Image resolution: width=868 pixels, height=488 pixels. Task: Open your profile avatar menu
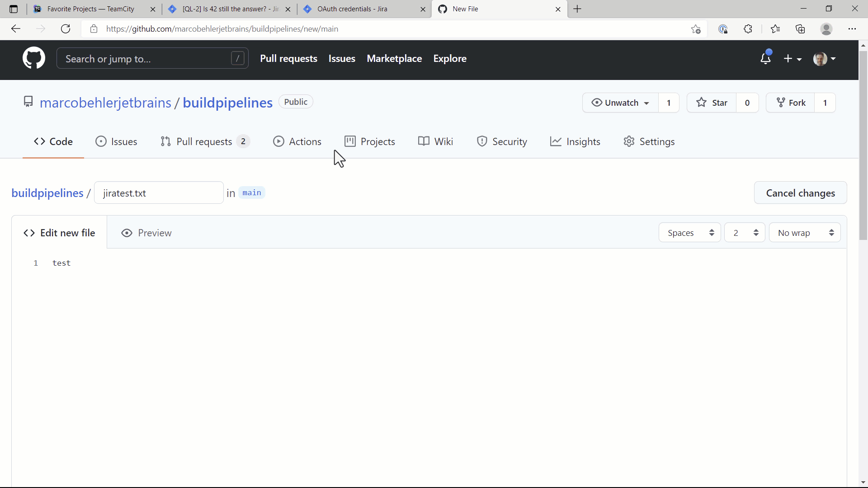(x=824, y=59)
